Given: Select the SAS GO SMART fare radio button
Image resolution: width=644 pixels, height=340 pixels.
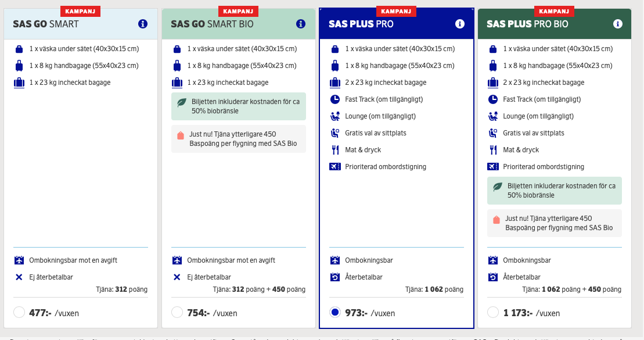Looking at the screenshot, I should pyautogui.click(x=18, y=312).
